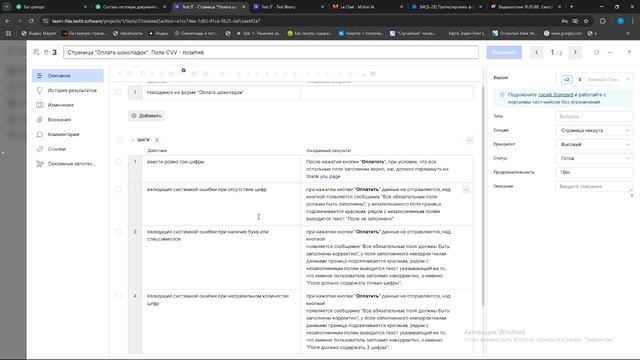Click the Описание text area in properties
This screenshot has width=640, height=360.
(x=594, y=187)
